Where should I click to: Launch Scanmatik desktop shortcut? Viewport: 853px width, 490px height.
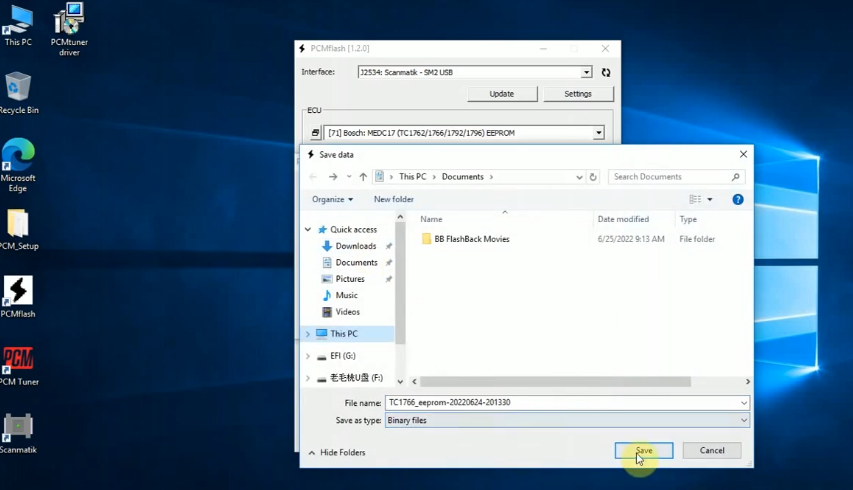tap(18, 433)
